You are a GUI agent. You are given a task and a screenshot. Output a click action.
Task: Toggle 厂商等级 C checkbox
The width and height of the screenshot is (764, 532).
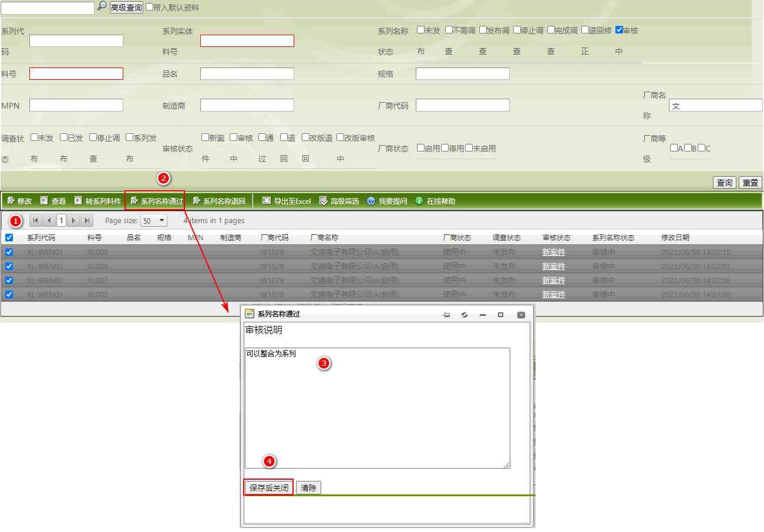tap(701, 147)
